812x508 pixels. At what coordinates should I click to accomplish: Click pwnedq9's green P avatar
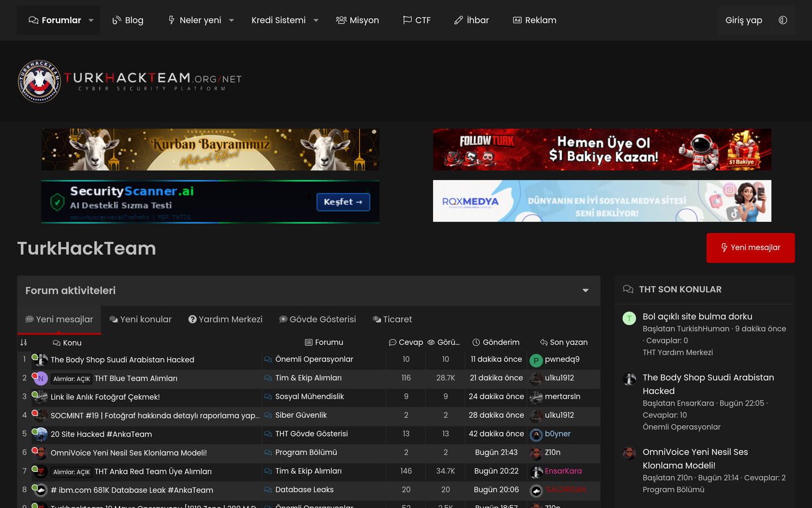536,360
